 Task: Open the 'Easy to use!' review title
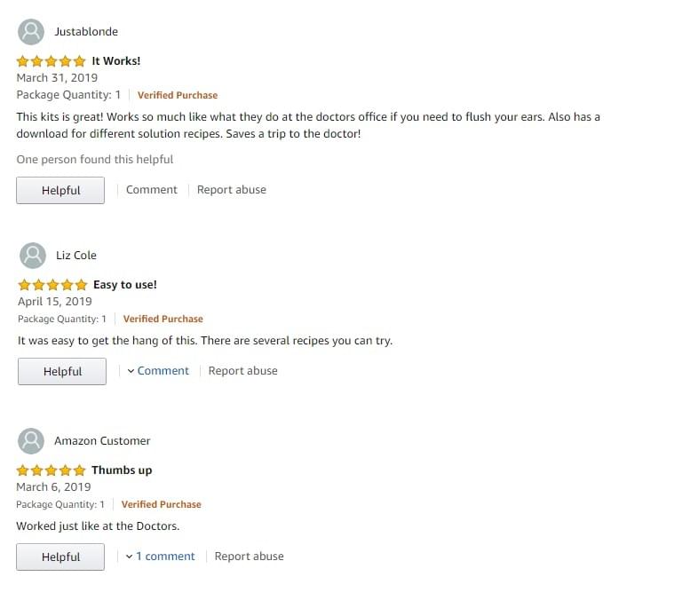(125, 285)
